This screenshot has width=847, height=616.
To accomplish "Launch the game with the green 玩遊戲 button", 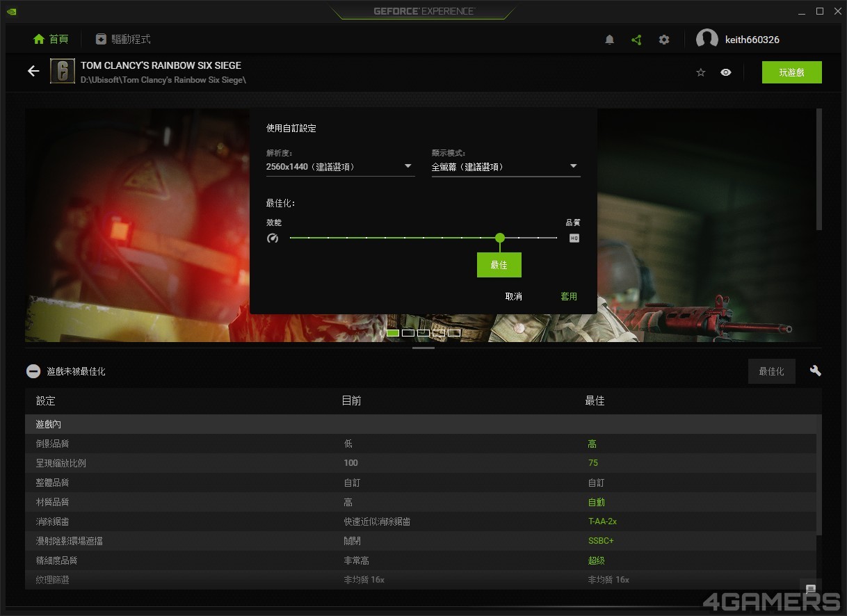I will coord(792,72).
